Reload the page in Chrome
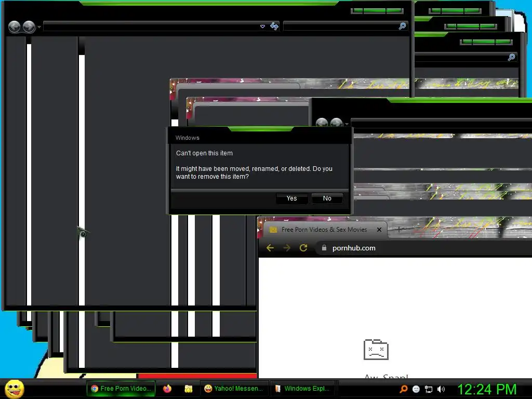The height and width of the screenshot is (399, 532). (x=303, y=248)
